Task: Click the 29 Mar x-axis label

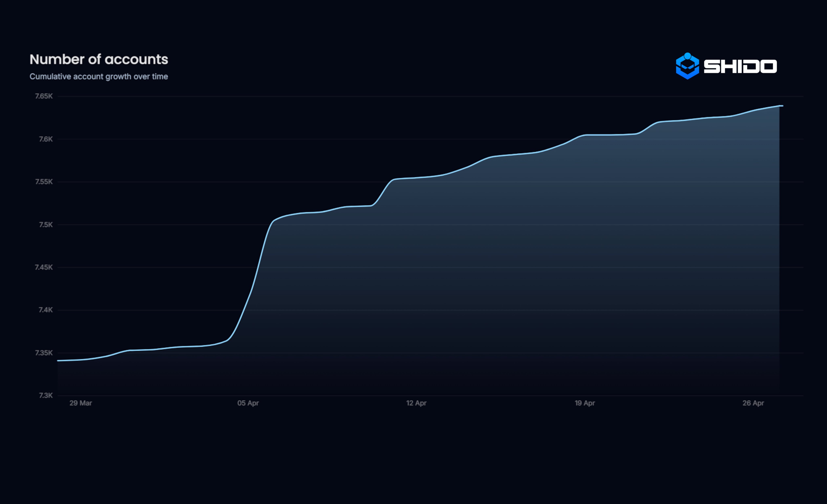Action: [x=81, y=403]
